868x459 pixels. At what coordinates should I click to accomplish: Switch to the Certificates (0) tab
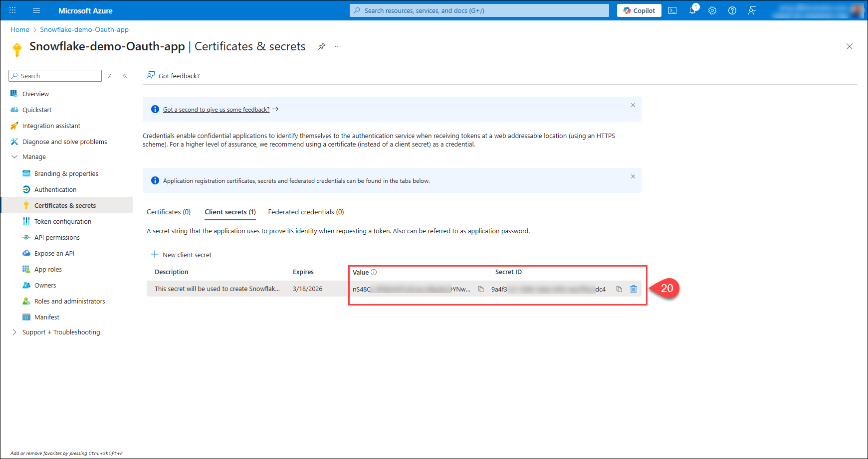pyautogui.click(x=169, y=212)
